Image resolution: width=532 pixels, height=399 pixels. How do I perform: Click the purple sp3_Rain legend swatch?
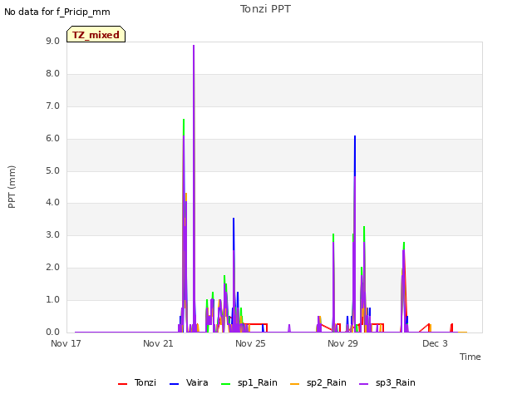(x=364, y=384)
